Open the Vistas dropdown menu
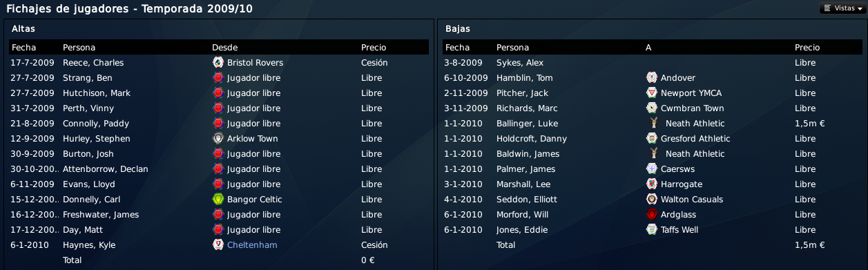The height and width of the screenshot is (270, 868). pos(843,8)
